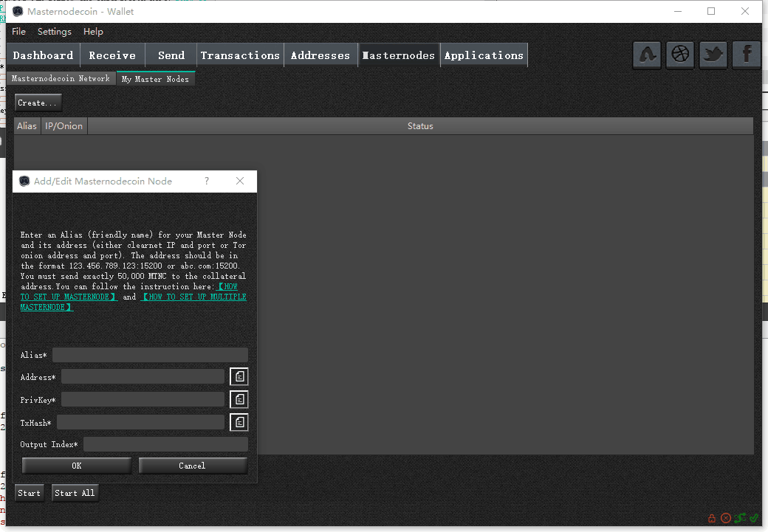Click the Create... button

coord(38,103)
